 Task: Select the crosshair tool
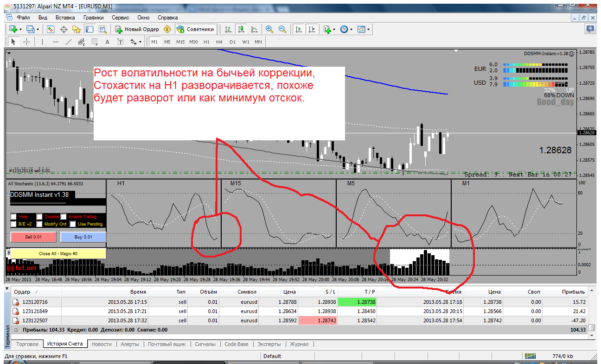27,42
